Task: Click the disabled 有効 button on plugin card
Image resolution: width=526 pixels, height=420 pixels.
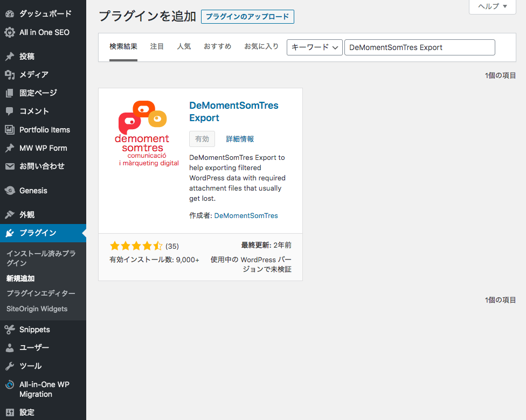Action: [x=202, y=139]
